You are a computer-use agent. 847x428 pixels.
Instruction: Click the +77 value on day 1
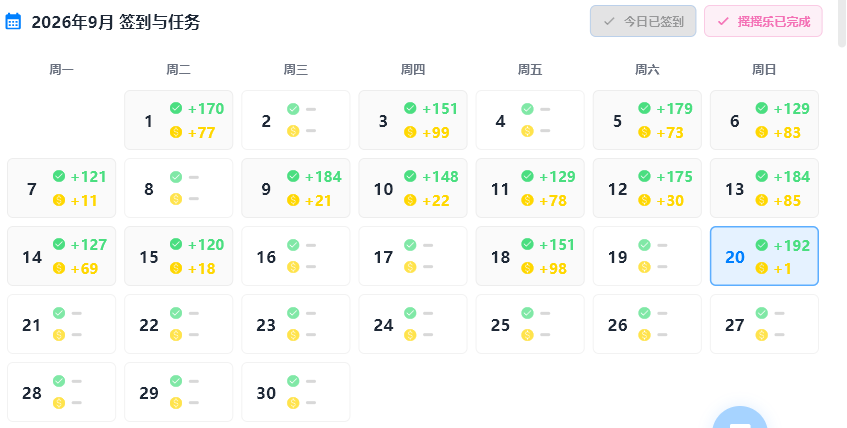[x=201, y=132]
